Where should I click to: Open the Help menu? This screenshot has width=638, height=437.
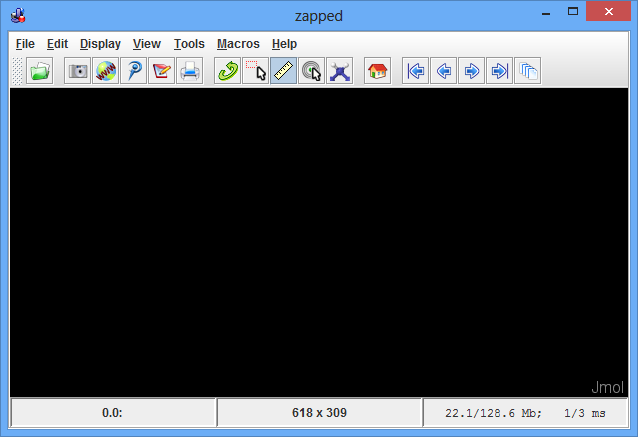click(x=284, y=44)
